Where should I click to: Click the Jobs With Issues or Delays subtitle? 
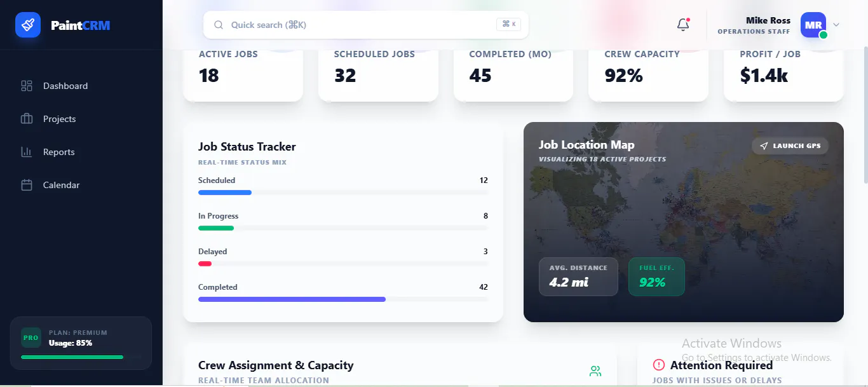click(x=717, y=380)
